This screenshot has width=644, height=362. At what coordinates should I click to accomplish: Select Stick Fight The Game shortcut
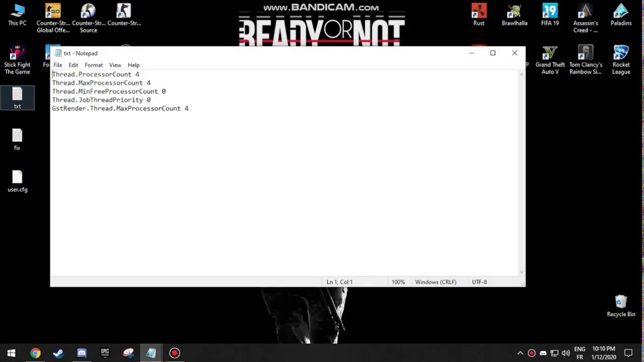(x=17, y=60)
